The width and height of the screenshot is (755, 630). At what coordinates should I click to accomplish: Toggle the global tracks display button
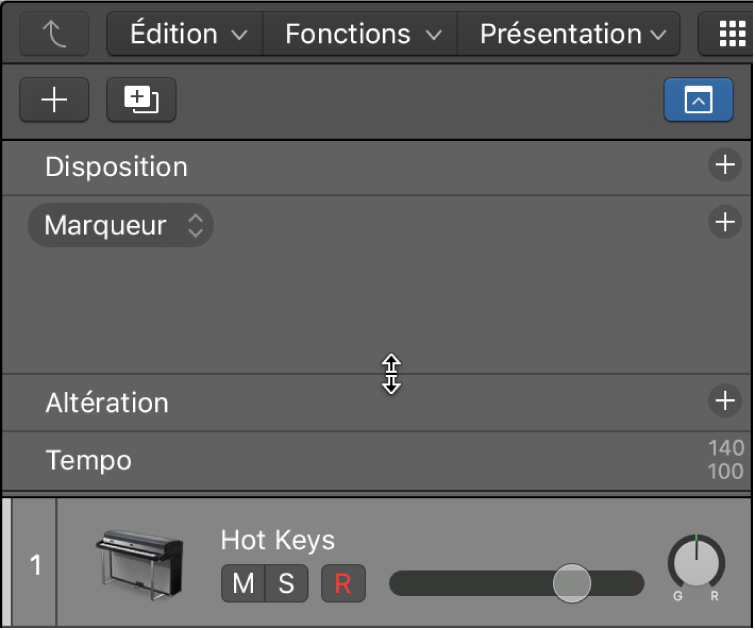pyautogui.click(x=698, y=100)
